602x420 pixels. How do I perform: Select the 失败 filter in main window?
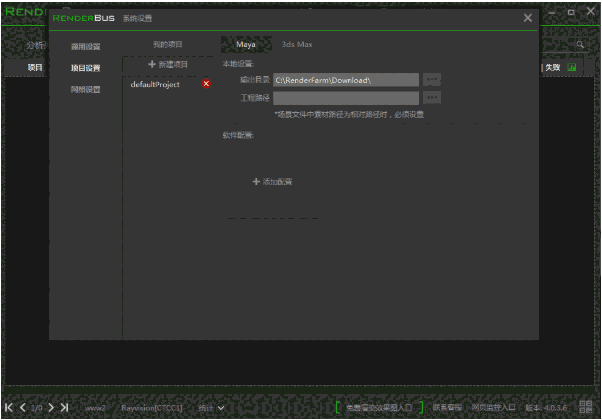(x=553, y=68)
